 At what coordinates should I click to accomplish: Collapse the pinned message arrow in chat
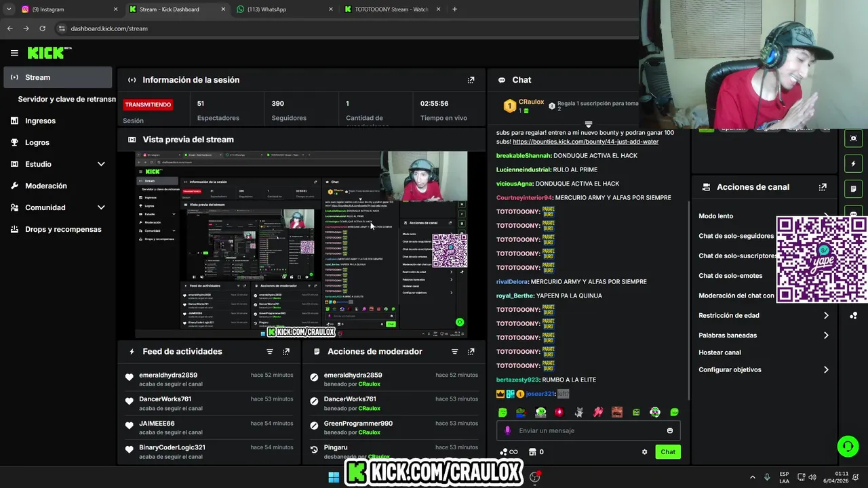click(589, 125)
